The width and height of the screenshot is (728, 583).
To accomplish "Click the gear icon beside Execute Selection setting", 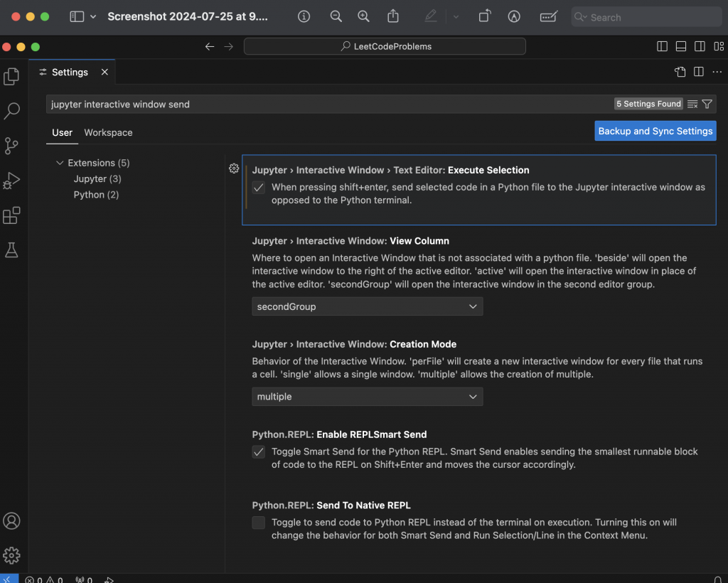I will tap(234, 169).
